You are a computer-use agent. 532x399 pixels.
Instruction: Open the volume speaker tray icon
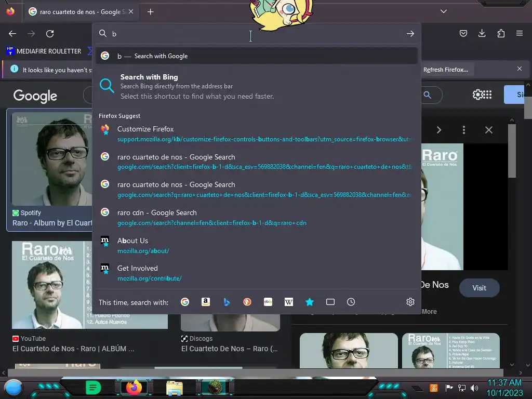pos(474,388)
